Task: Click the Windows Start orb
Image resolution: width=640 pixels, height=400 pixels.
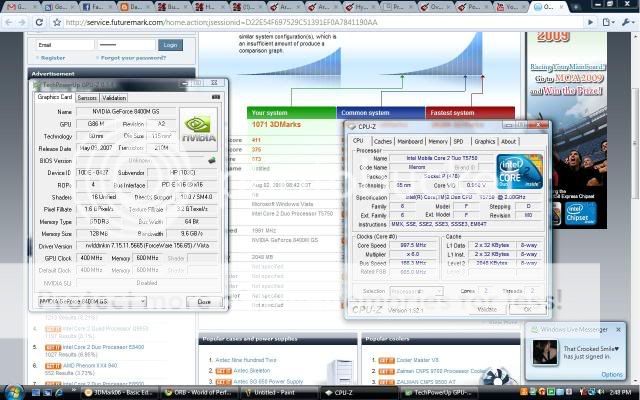Action: [10, 392]
